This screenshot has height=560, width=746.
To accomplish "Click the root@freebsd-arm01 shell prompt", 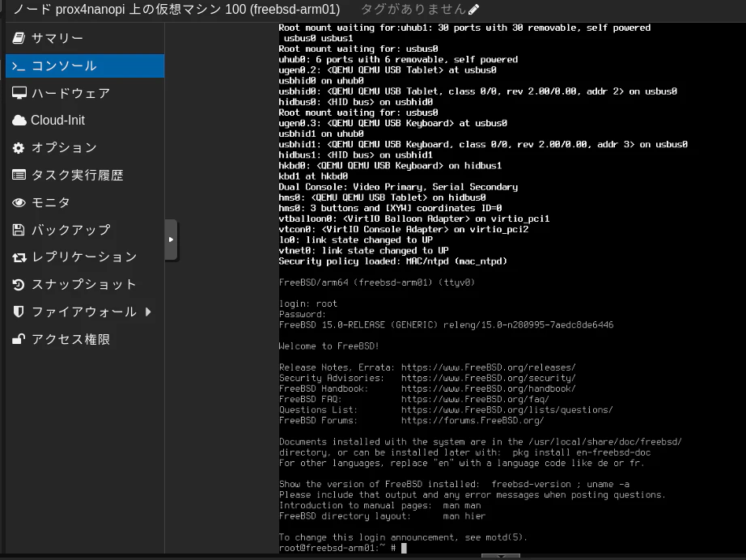I will pyautogui.click(x=337, y=548).
